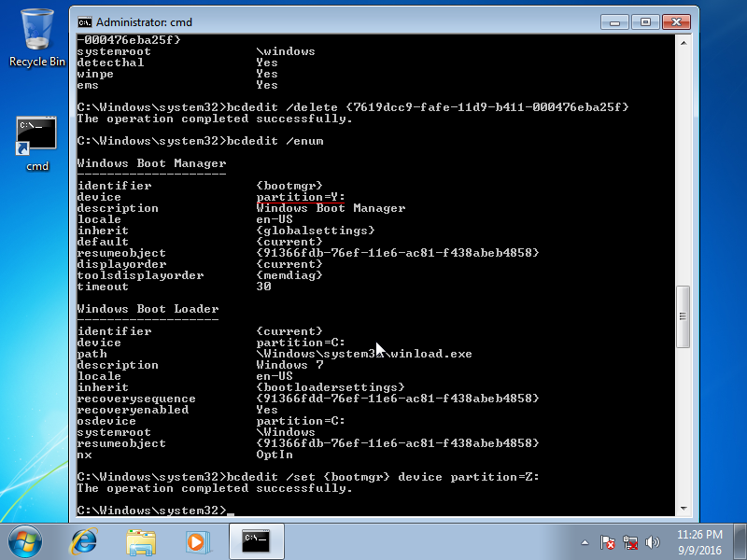
Task: Click 'Windows Boot Loader' heading
Action: [148, 309]
